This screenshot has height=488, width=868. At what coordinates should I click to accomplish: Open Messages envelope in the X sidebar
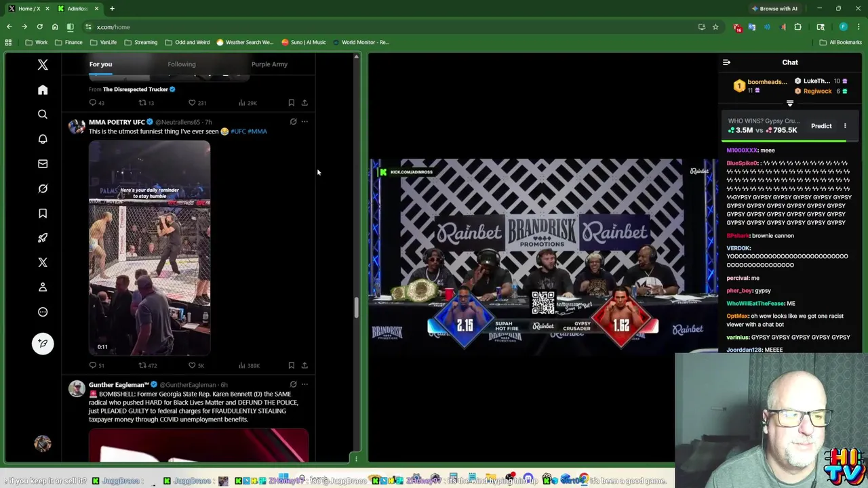pyautogui.click(x=43, y=164)
